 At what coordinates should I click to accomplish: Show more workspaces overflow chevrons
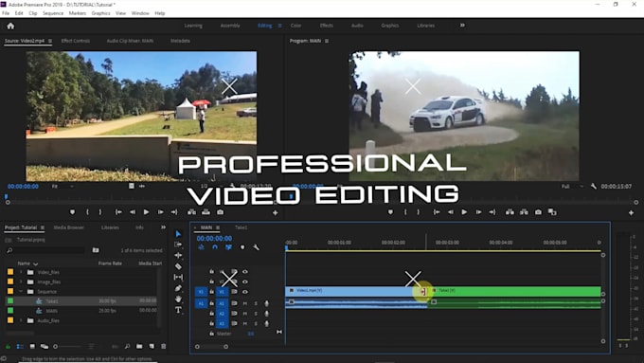(x=462, y=26)
